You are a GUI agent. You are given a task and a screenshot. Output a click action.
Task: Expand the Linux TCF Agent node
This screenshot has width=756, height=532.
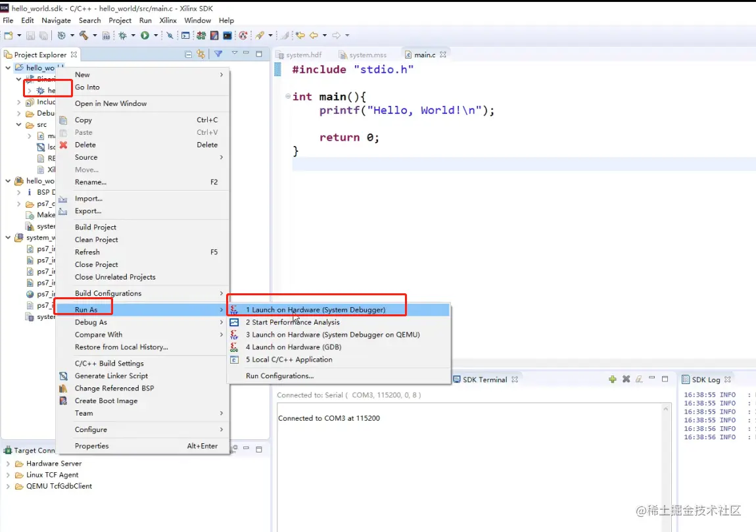8,475
